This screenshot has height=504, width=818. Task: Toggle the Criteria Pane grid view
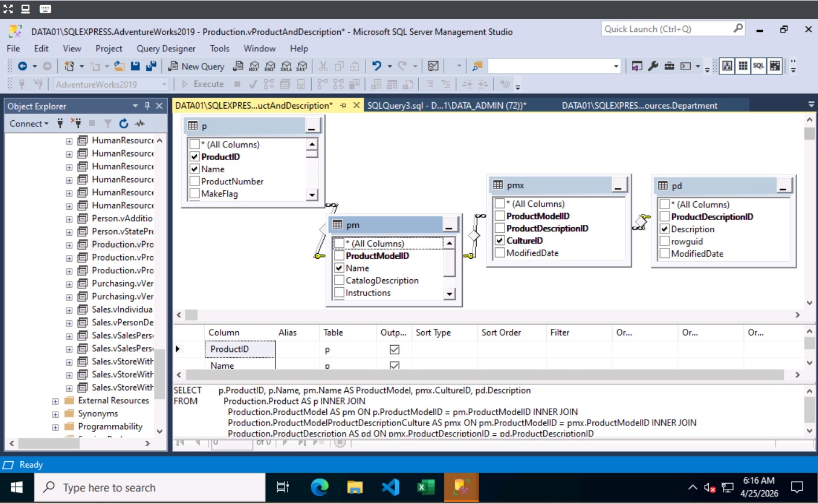pos(742,65)
